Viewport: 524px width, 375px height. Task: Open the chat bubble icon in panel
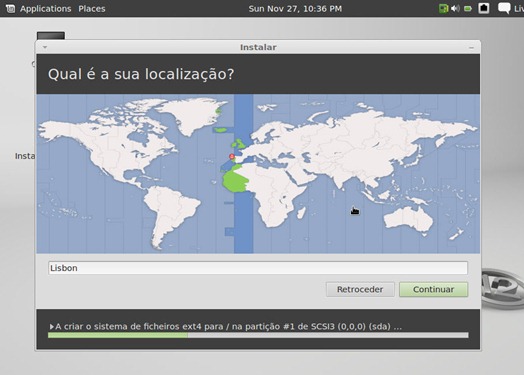504,8
